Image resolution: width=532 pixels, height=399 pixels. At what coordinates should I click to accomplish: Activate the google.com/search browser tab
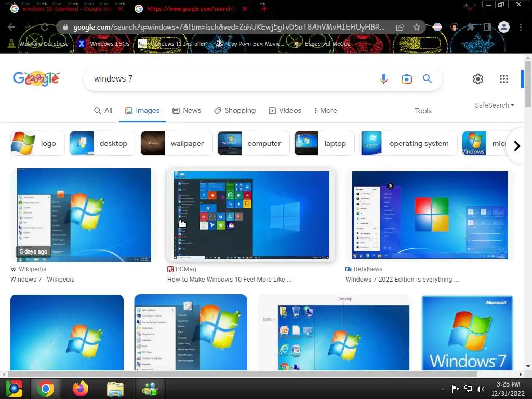pos(190,9)
